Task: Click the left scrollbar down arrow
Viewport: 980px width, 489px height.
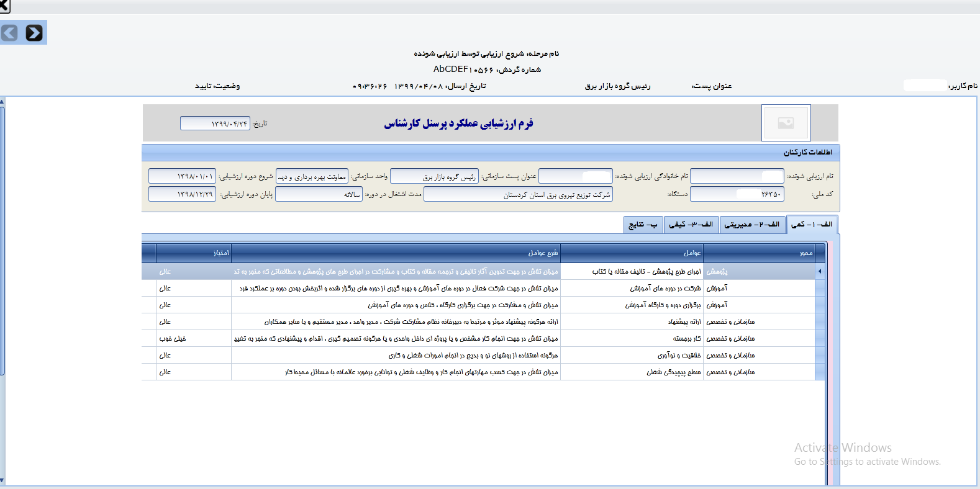Action: [x=2, y=481]
